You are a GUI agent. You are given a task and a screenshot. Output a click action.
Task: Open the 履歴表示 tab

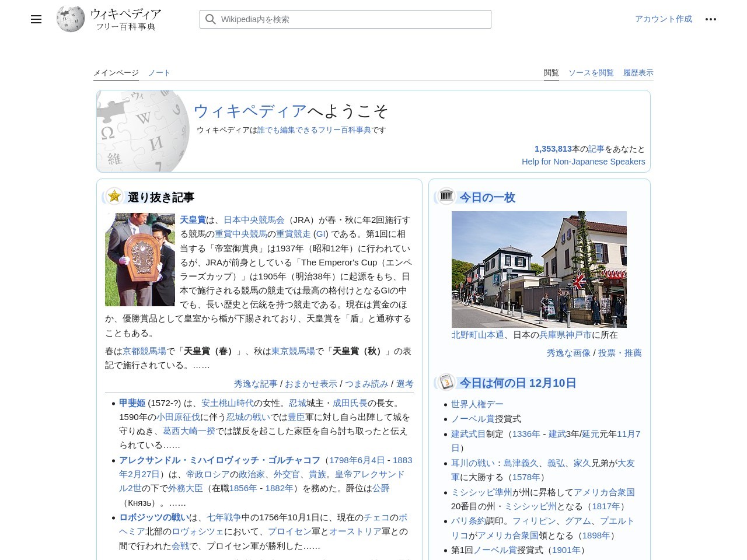(638, 73)
